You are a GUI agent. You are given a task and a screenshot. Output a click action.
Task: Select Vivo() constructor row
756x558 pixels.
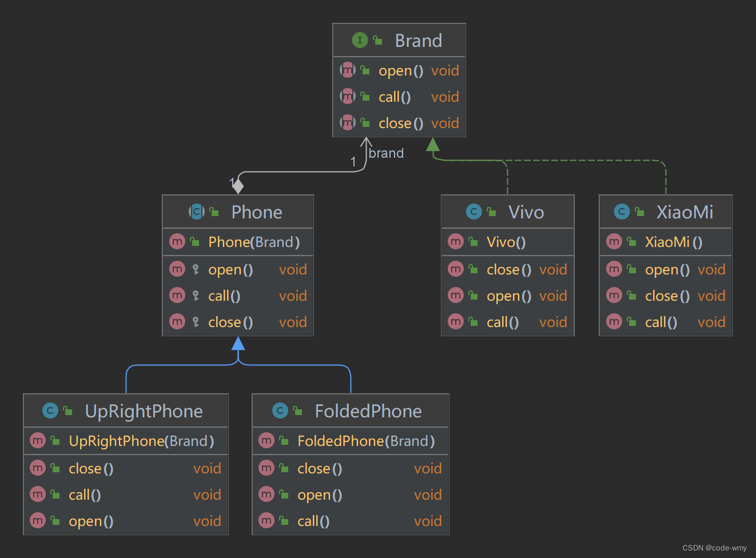tap(508, 242)
